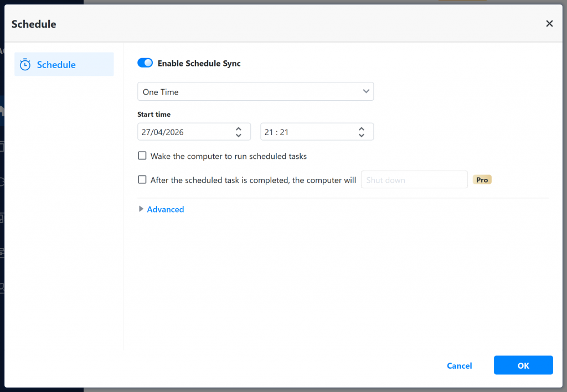Image resolution: width=567 pixels, height=392 pixels.
Task: Click the down stepper arrow on the date field
Action: [x=239, y=135]
